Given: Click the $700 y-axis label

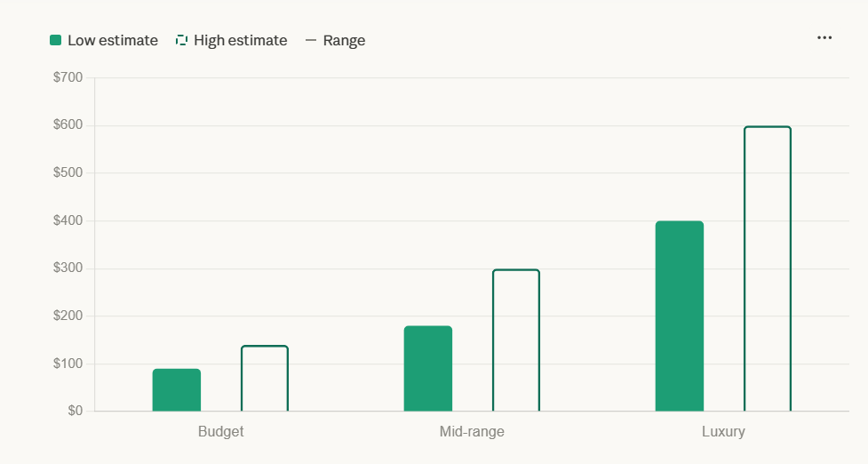Looking at the screenshot, I should [68, 77].
